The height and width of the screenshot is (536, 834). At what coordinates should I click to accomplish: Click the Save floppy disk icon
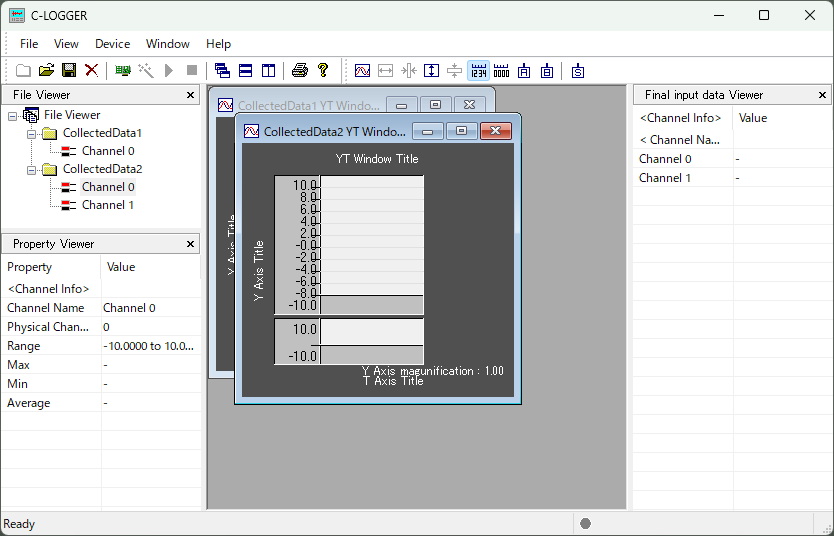click(69, 70)
